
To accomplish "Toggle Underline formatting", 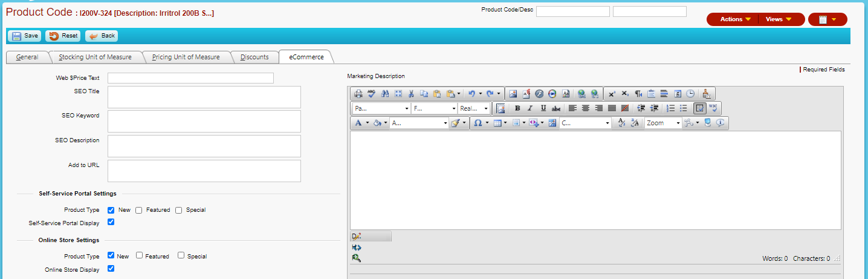I will 543,108.
